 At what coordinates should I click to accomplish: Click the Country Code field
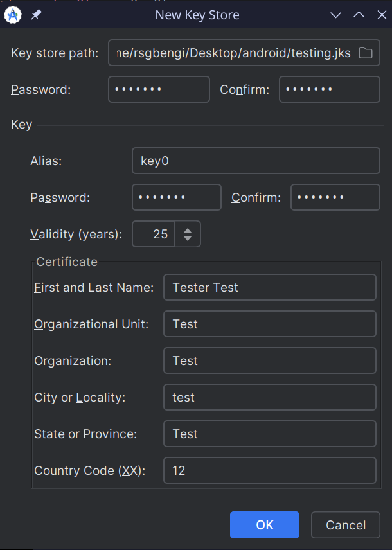pos(269,470)
